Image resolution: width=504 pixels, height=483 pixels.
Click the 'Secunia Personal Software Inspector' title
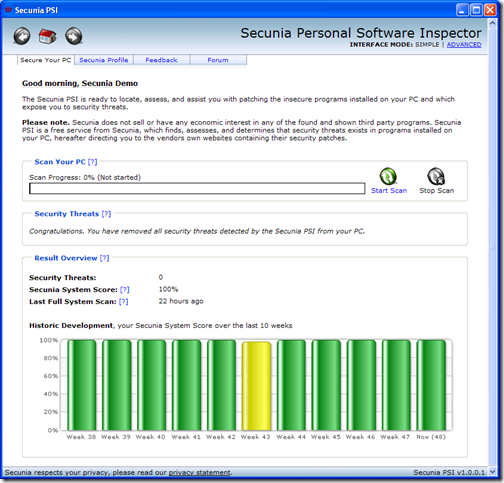[361, 33]
